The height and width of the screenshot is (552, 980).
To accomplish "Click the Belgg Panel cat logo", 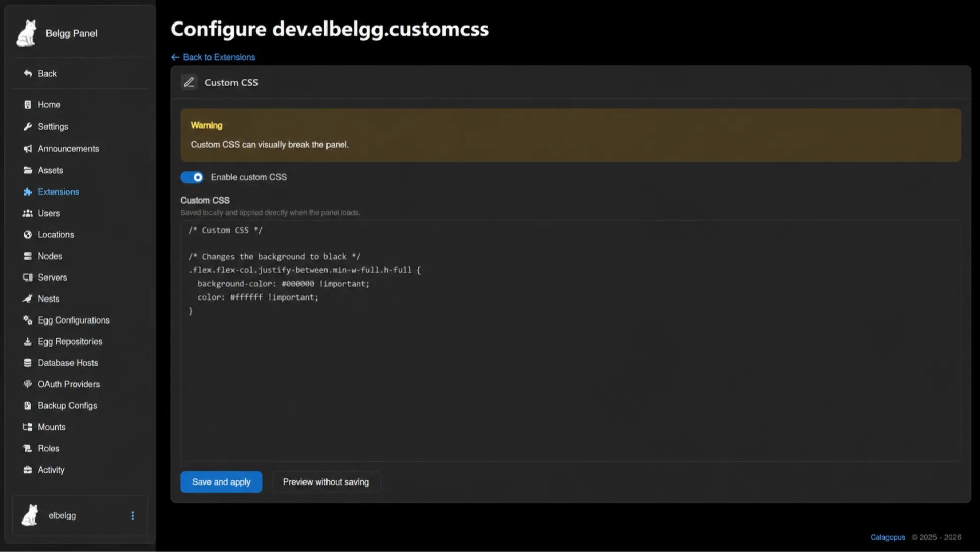I will pyautogui.click(x=27, y=33).
